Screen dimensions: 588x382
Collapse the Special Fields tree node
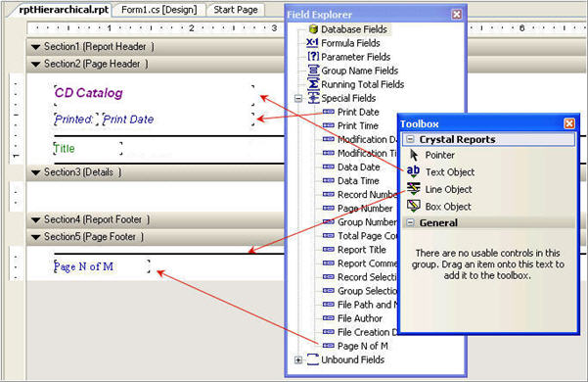298,98
